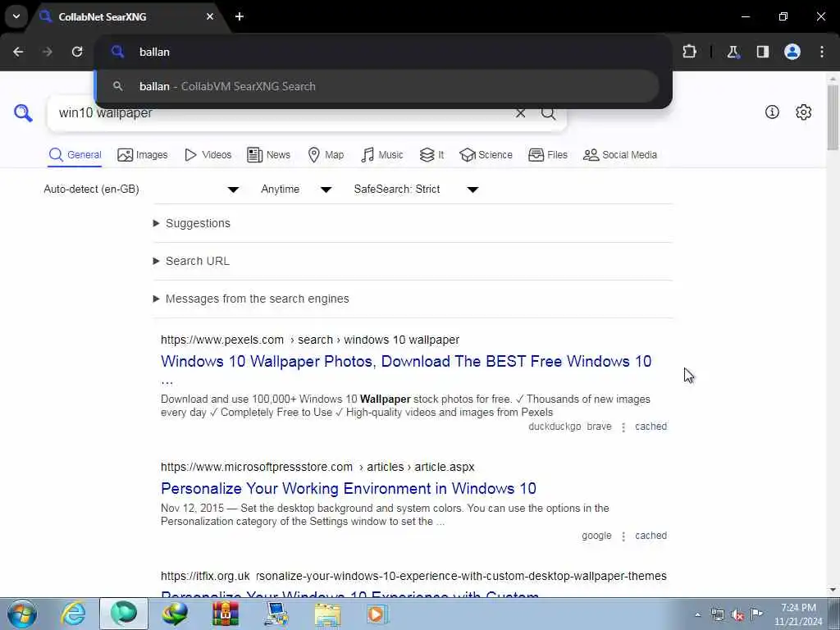Open the SafeSearch: Strict dropdown
840x630 pixels.
pos(416,189)
